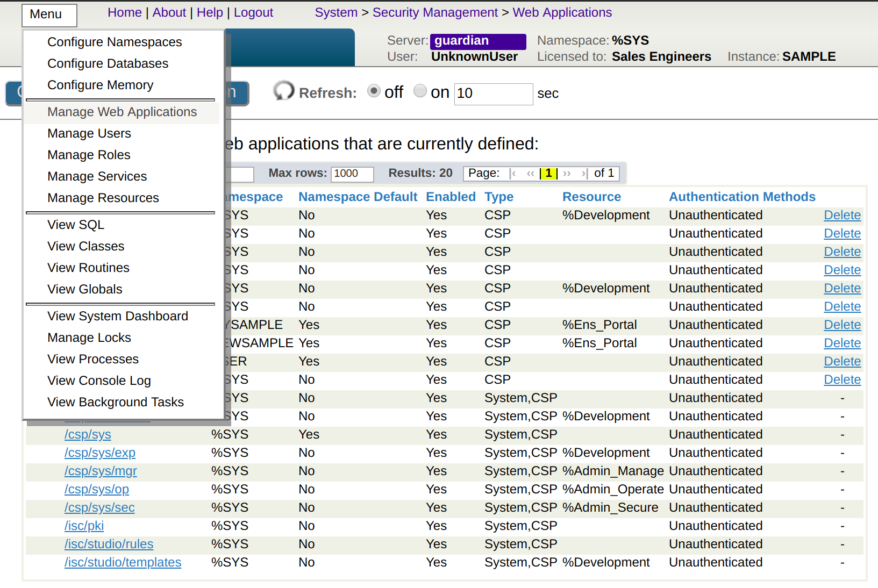Click current page number 1 highlighted yellow
878x588 pixels.
[548, 174]
